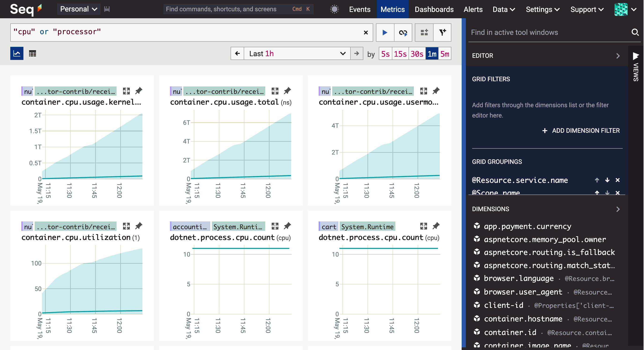Select 30s grouping interval
This screenshot has width=644, height=350.
click(417, 54)
